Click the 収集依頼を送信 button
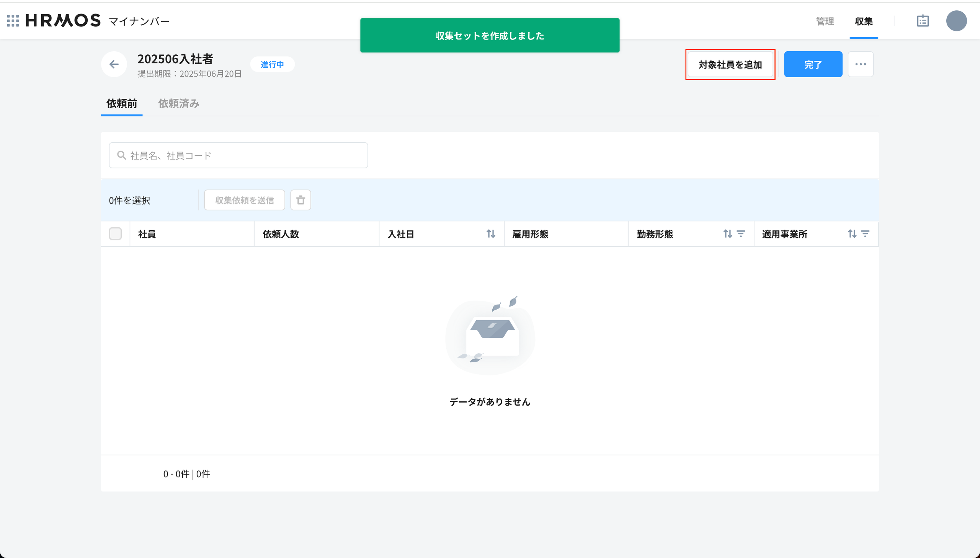Viewport: 980px width, 558px height. (245, 200)
